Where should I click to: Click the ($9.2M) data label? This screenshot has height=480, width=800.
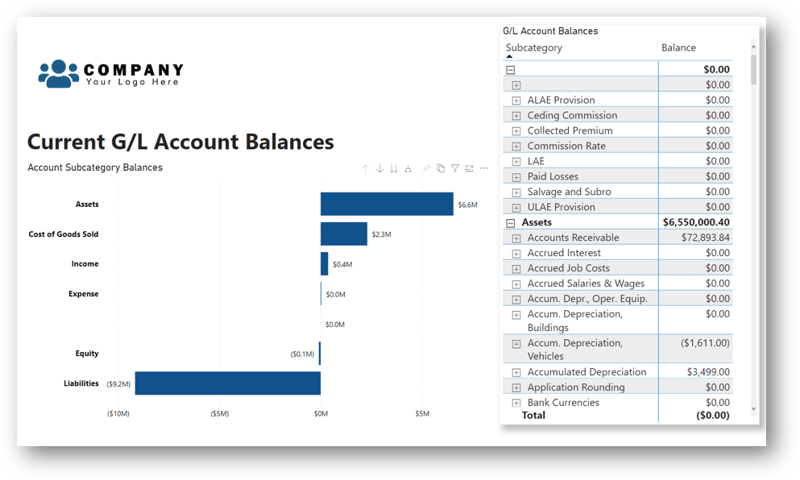(118, 384)
